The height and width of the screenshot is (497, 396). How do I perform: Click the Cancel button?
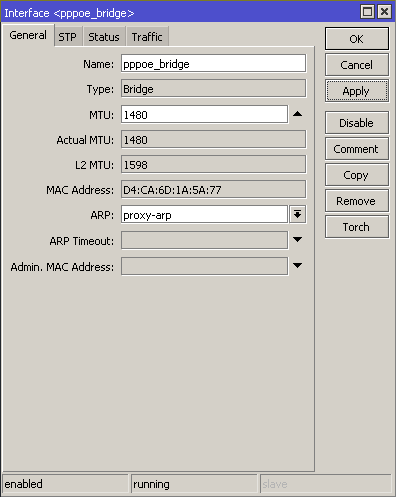coord(357,65)
